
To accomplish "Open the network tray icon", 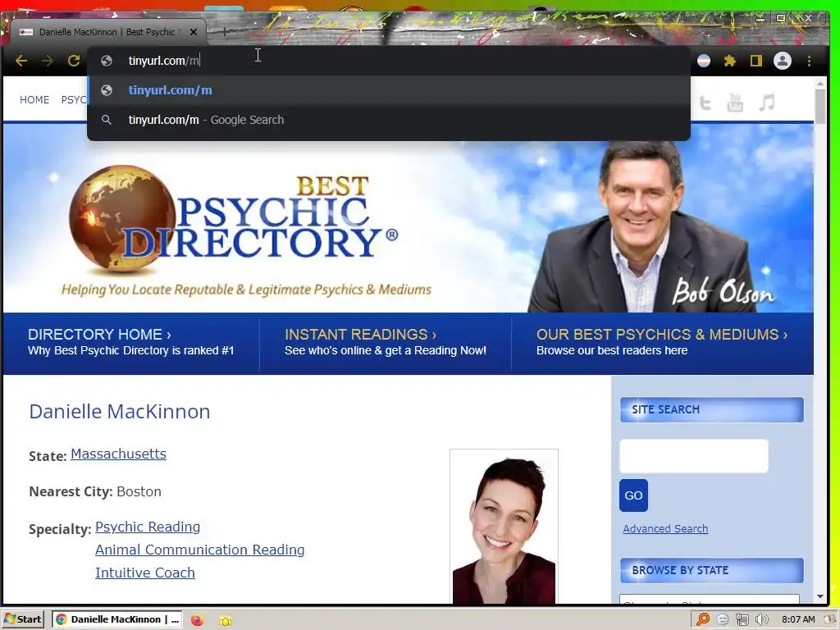I will click(742, 619).
